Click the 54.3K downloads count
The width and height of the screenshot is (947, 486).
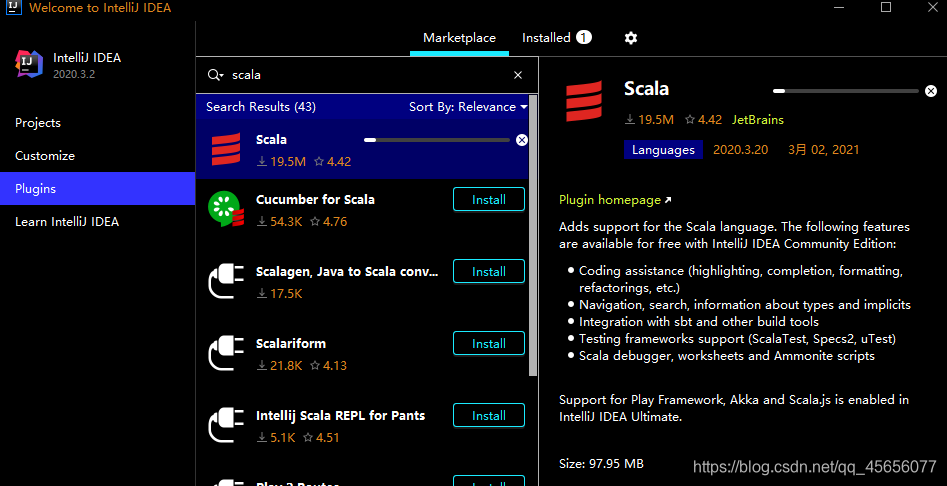(280, 222)
